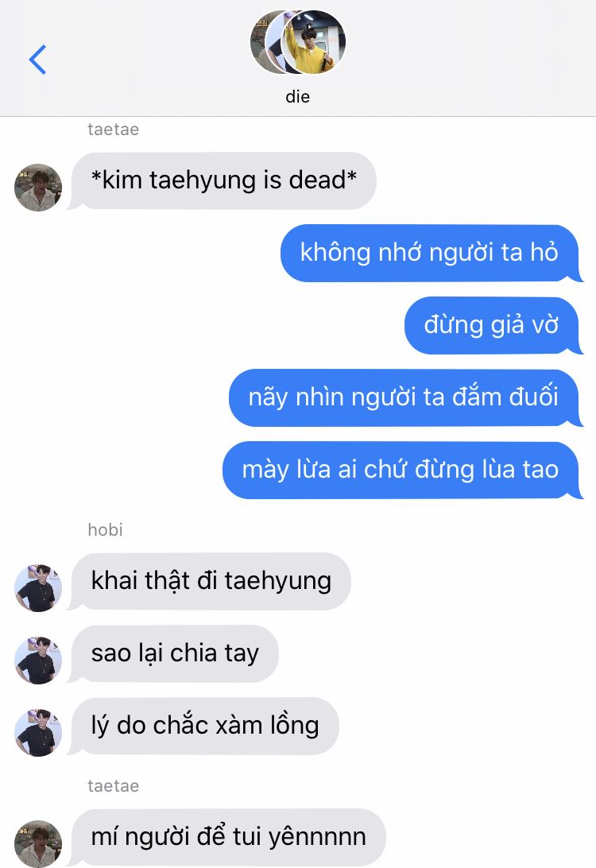Tap the 'mí người để tui yênnnnn' bubble
This screenshot has height=868, width=596.
[227, 837]
